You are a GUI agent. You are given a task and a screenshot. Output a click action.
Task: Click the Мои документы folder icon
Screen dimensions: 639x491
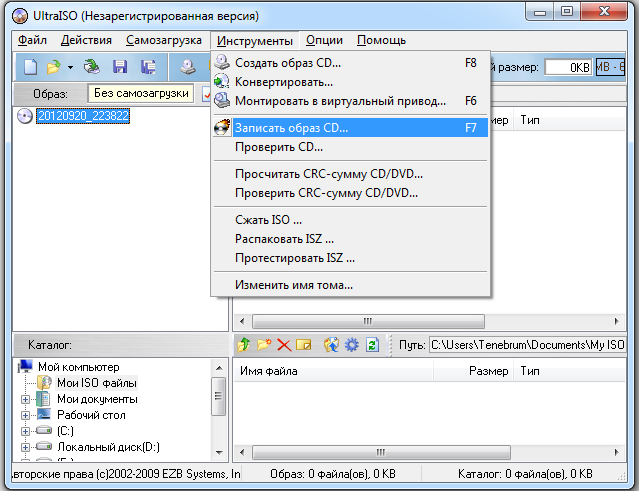[x=43, y=399]
